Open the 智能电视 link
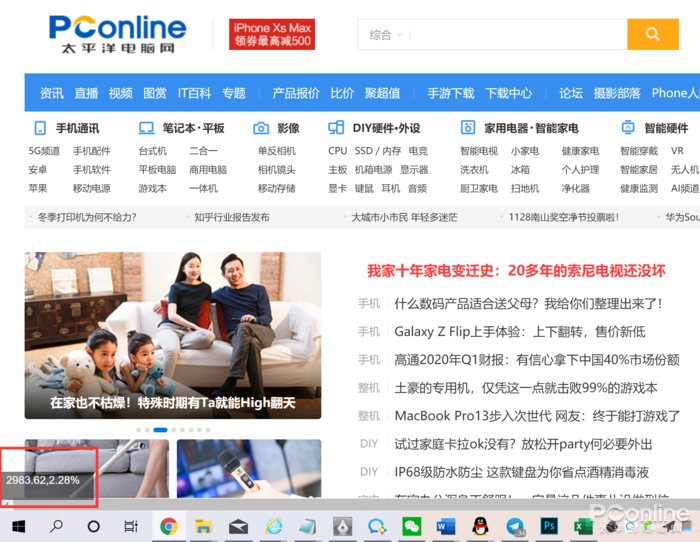 tap(479, 151)
